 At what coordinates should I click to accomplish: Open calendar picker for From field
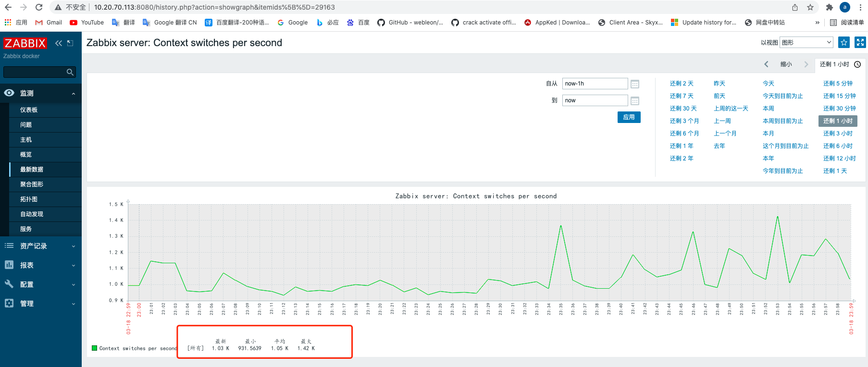635,84
